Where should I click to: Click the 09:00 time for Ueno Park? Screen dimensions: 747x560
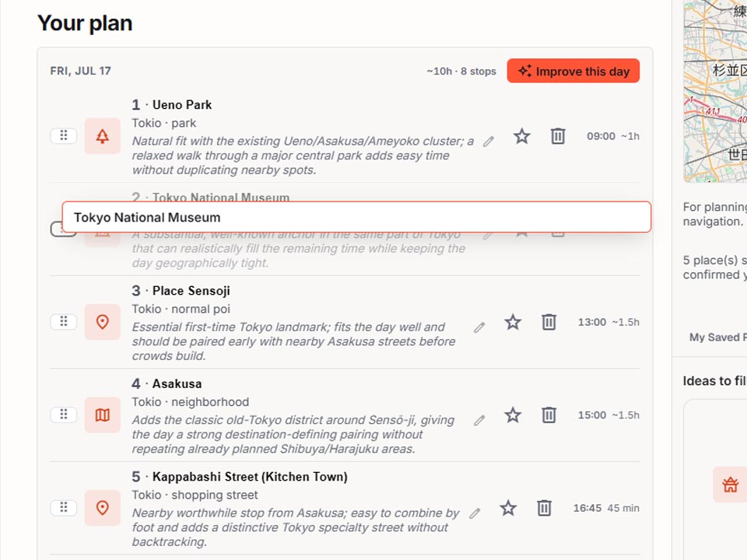point(601,136)
